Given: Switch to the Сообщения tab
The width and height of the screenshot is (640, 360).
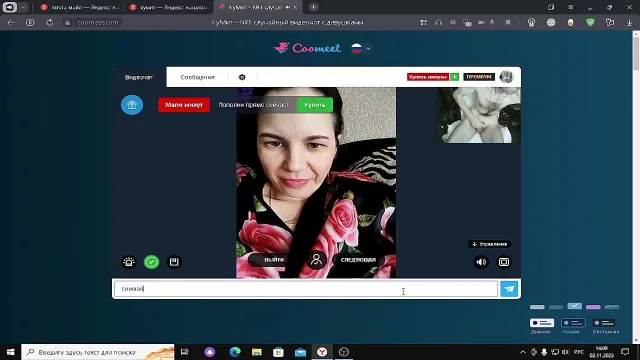Looking at the screenshot, I should (198, 77).
